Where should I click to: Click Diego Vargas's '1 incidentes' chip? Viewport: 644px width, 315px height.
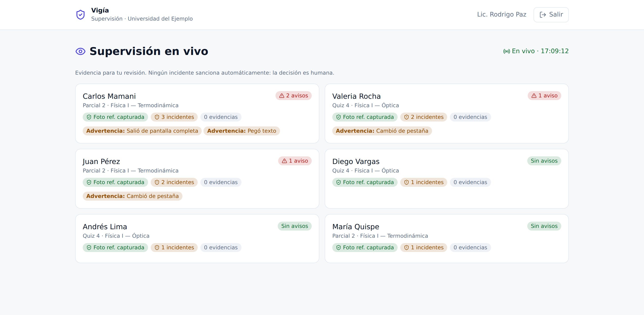pyautogui.click(x=424, y=182)
